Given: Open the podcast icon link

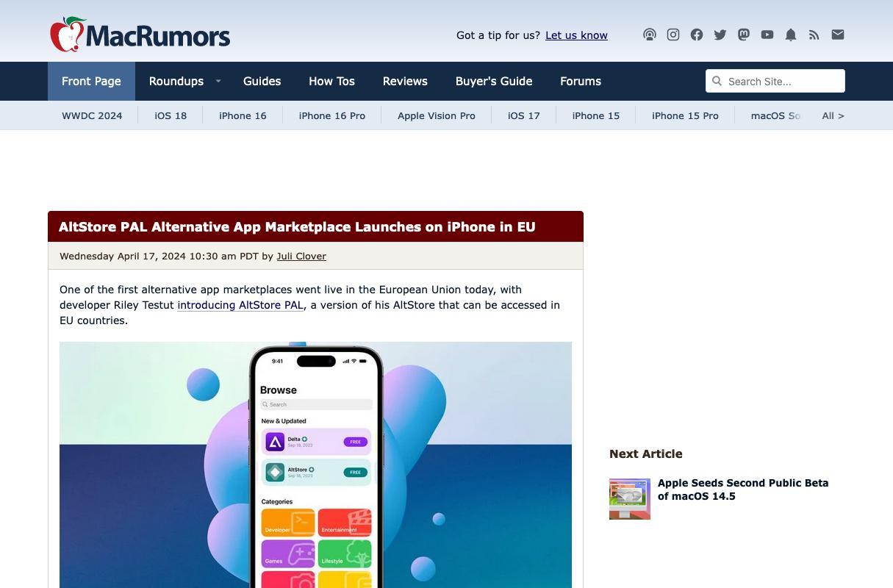Looking at the screenshot, I should pos(650,35).
